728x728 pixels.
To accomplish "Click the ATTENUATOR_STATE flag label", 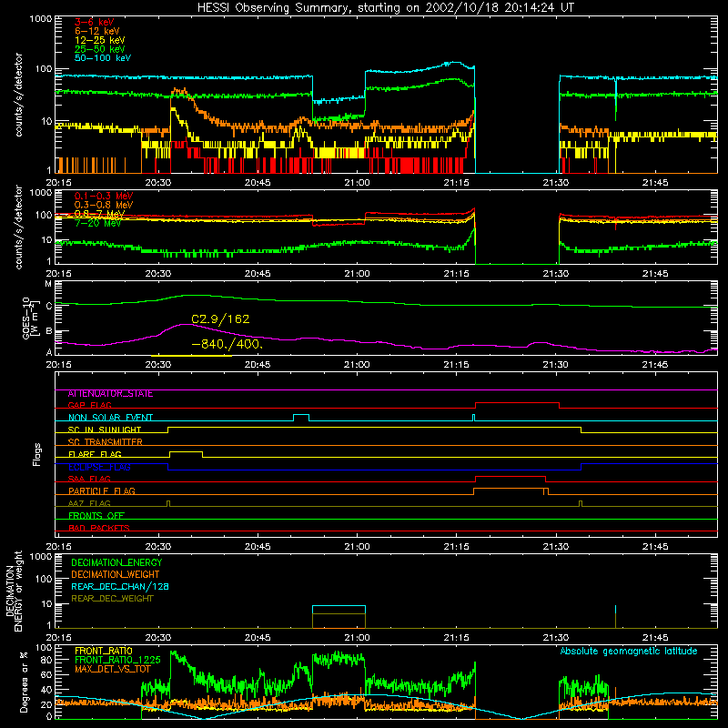I will (x=110, y=394).
